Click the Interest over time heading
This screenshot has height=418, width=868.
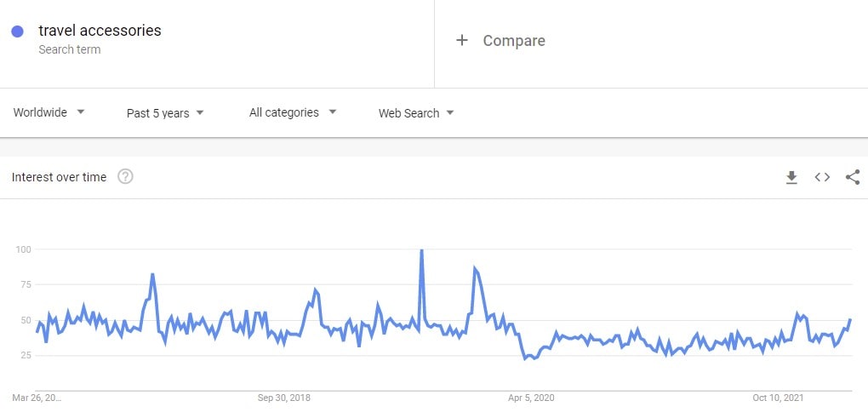[59, 177]
